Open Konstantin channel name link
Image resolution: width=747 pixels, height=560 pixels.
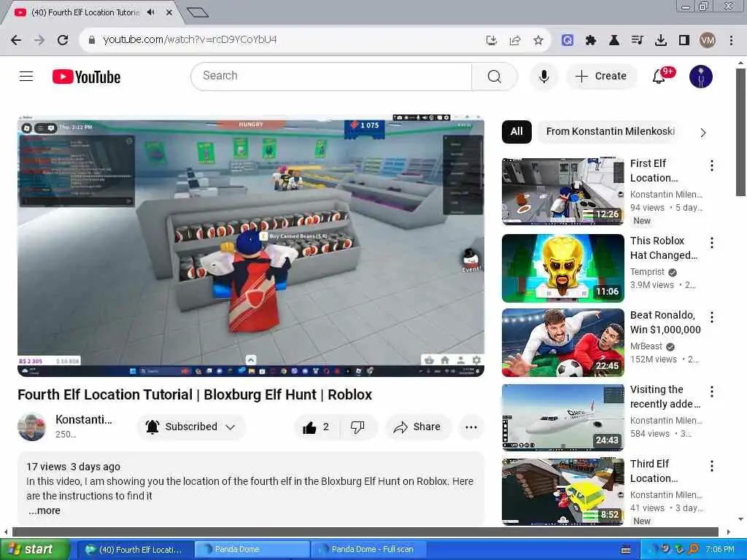click(84, 419)
